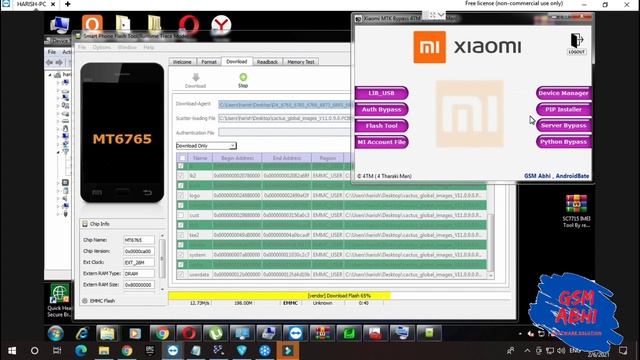This screenshot has width=640, height=360.
Task: Click the Auth Bypass button
Action: point(381,109)
